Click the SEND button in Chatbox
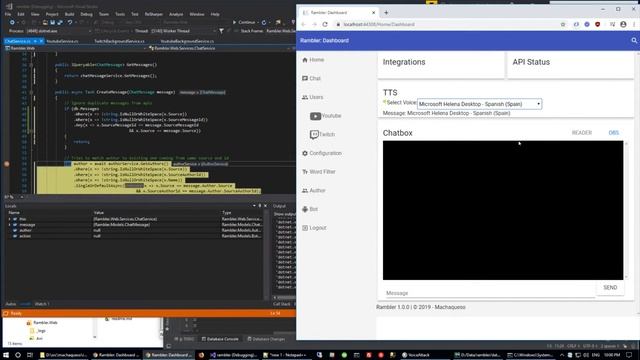Image resolution: width=640 pixels, height=360 pixels. [x=610, y=287]
